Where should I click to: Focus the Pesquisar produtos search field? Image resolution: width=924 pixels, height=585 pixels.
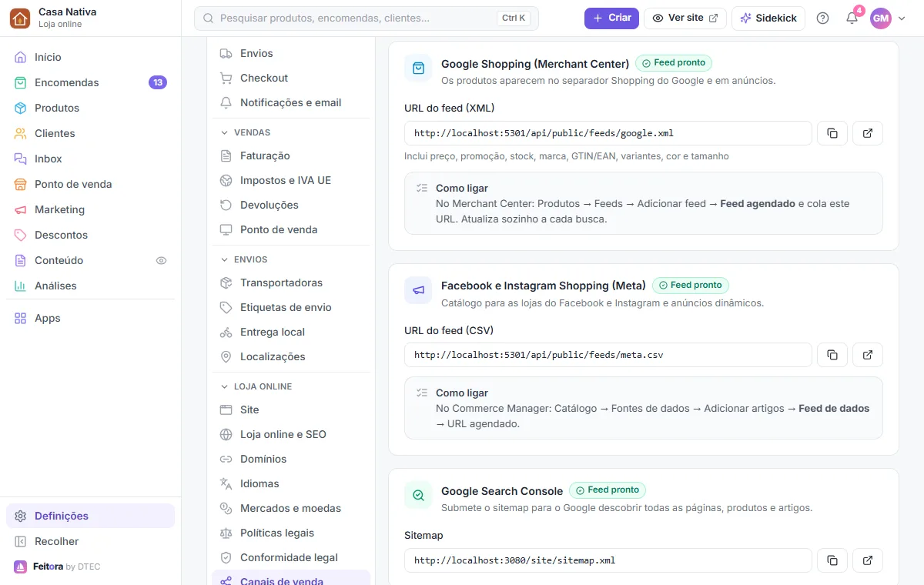point(367,18)
